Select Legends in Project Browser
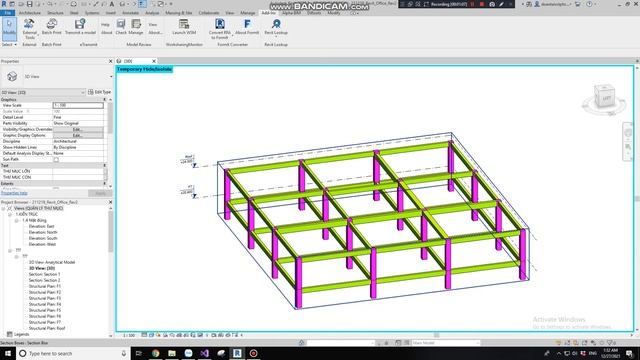The height and width of the screenshot is (360, 640). (21, 334)
